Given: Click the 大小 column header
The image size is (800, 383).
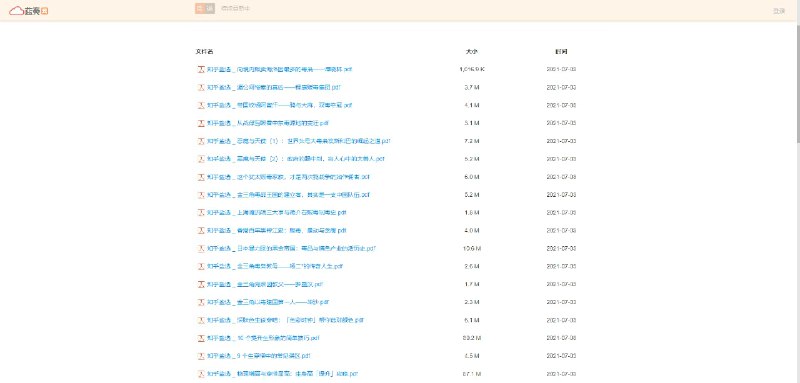Looking at the screenshot, I should click(x=471, y=52).
